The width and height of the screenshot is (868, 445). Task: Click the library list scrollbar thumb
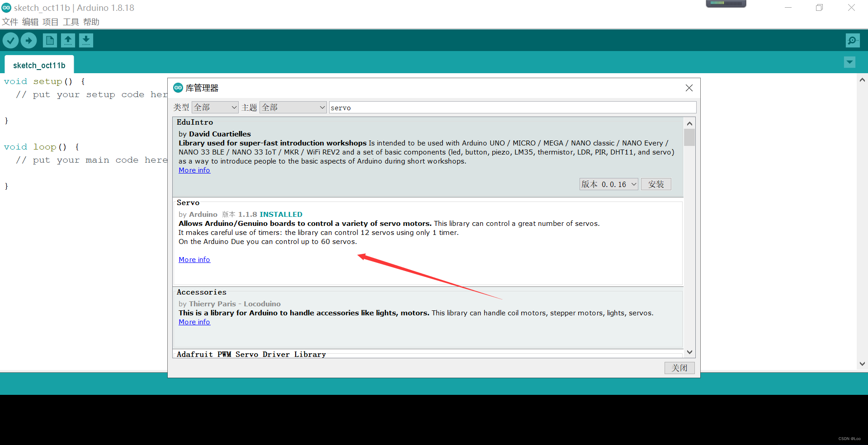689,137
